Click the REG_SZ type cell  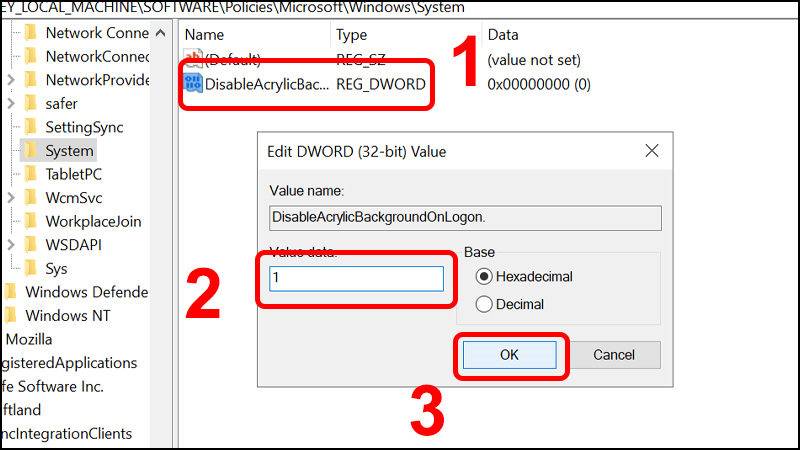pos(361,60)
